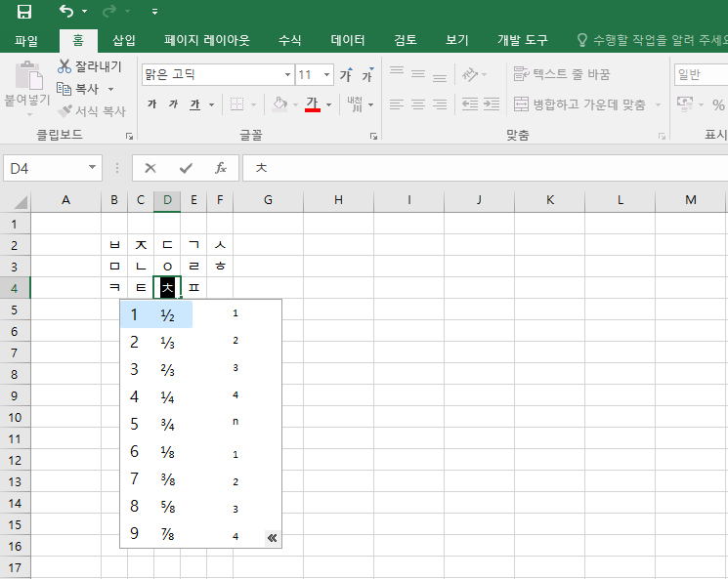The height and width of the screenshot is (579, 728).
Task: Click the confirm checkmark in formula bar
Action: tap(186, 168)
